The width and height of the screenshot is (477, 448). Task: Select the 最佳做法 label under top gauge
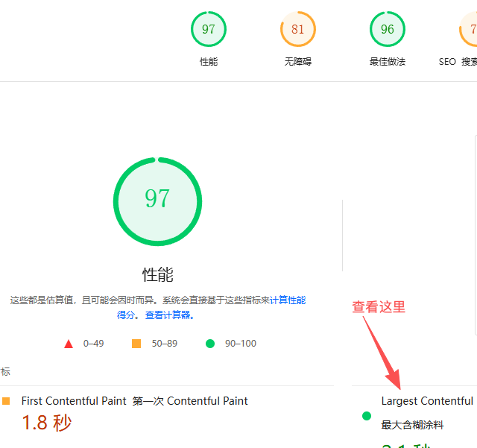[x=388, y=62]
